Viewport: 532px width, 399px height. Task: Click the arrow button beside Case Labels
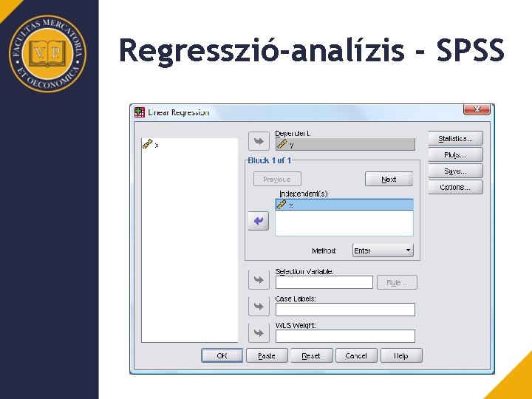pyautogui.click(x=259, y=307)
